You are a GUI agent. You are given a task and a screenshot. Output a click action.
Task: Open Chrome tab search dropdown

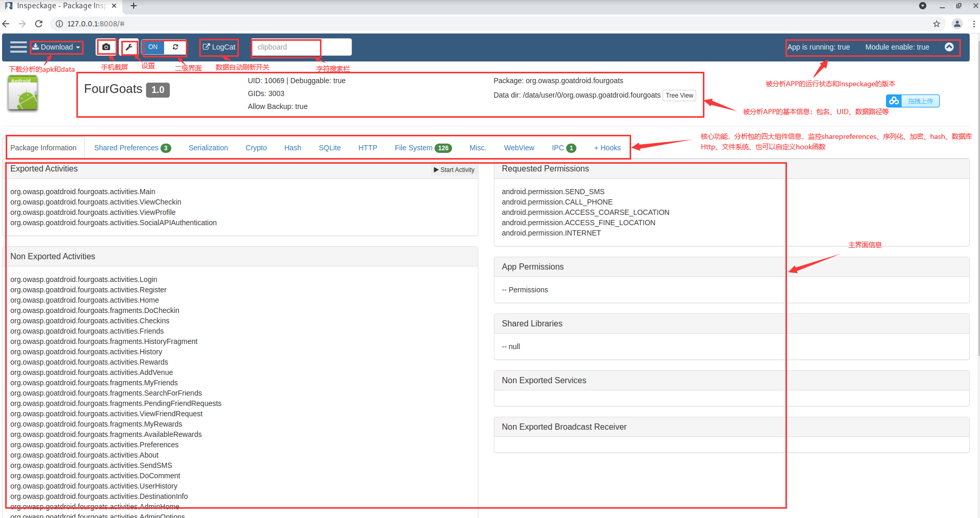923,6
